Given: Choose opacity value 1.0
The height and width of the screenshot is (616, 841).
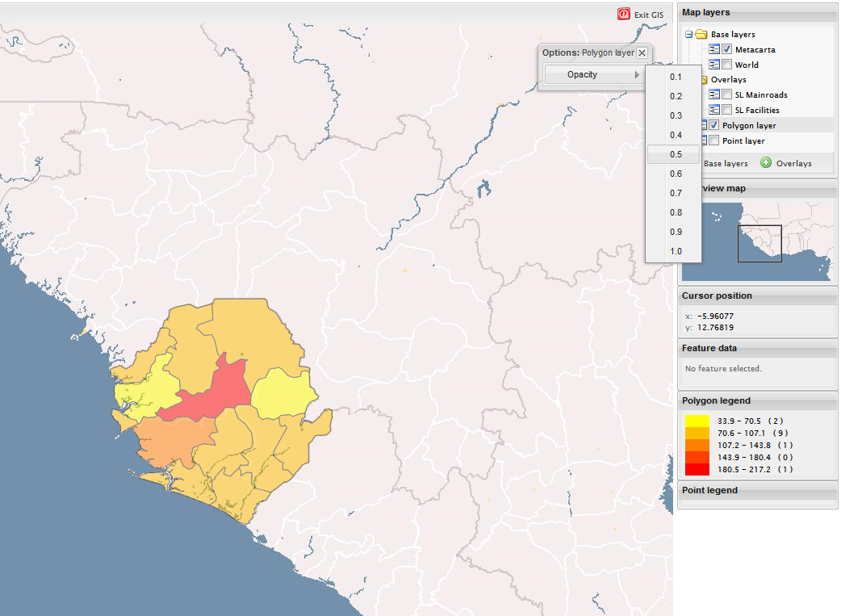Looking at the screenshot, I should (675, 251).
